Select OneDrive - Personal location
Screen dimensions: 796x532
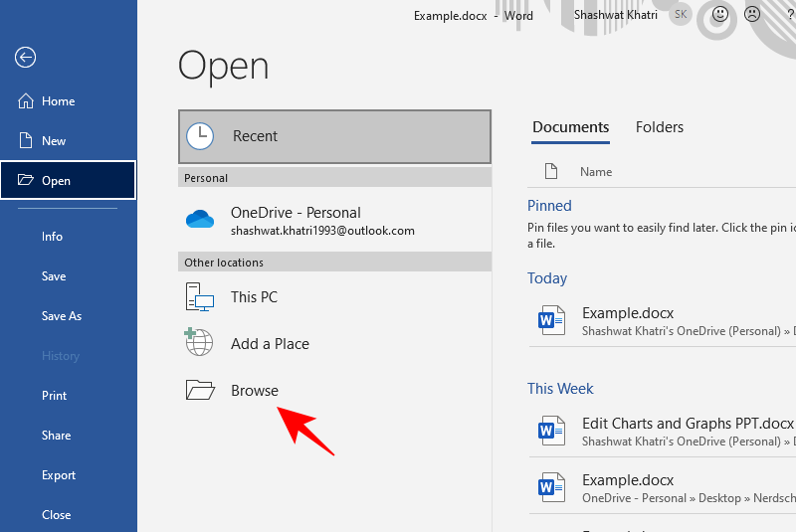334,220
